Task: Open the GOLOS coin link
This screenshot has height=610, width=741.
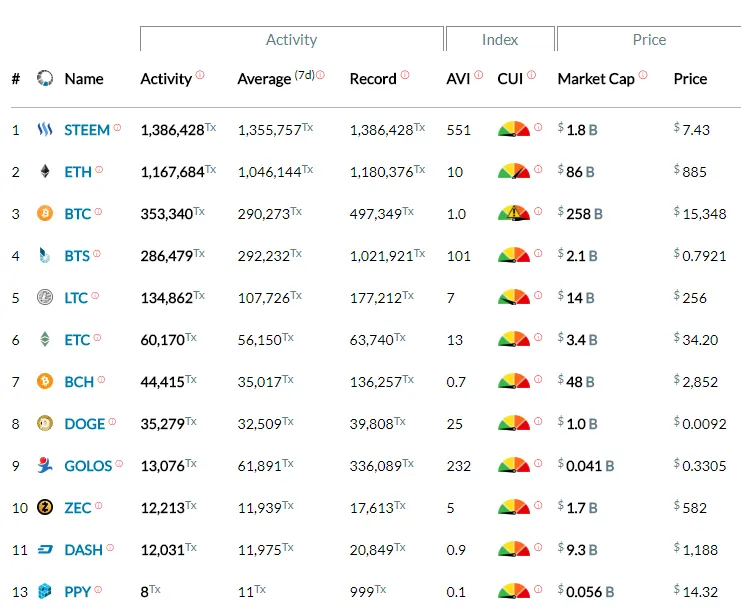Action: click(x=88, y=466)
